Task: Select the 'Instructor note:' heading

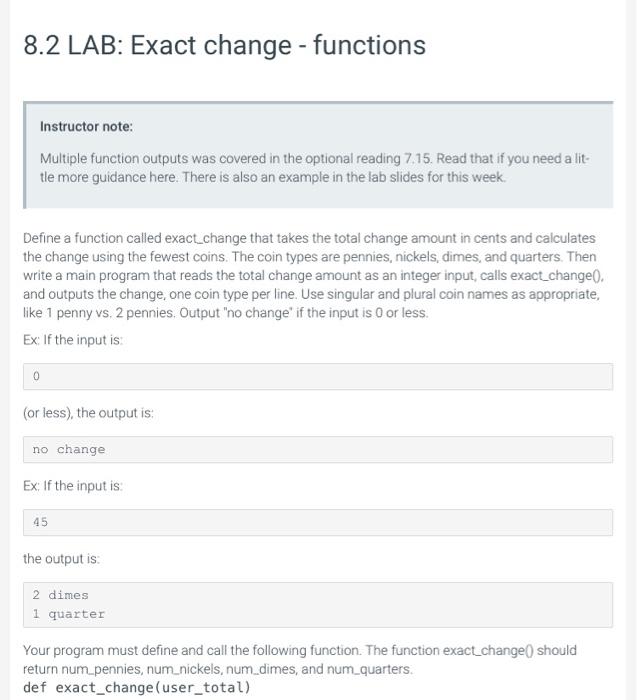Action: pyautogui.click(x=87, y=126)
